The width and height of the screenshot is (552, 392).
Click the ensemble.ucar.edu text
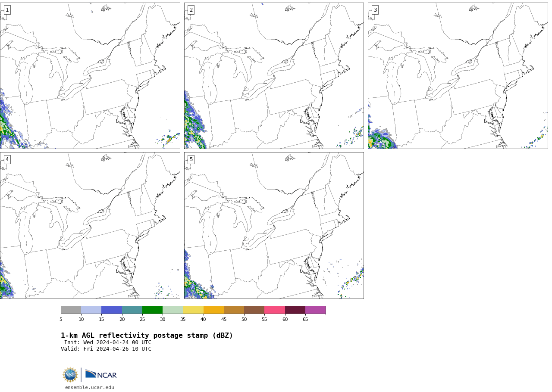click(x=90, y=387)
